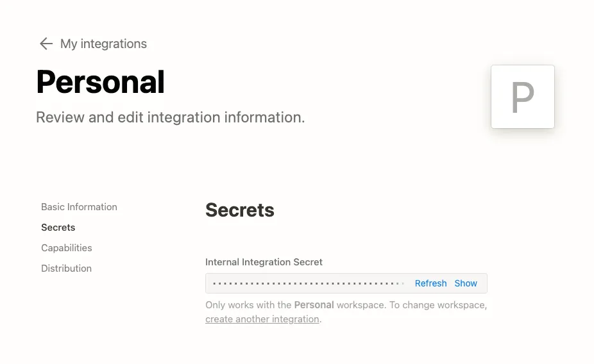The height and width of the screenshot is (364, 594).
Task: Select Secrets in the sidebar
Action: tap(58, 227)
